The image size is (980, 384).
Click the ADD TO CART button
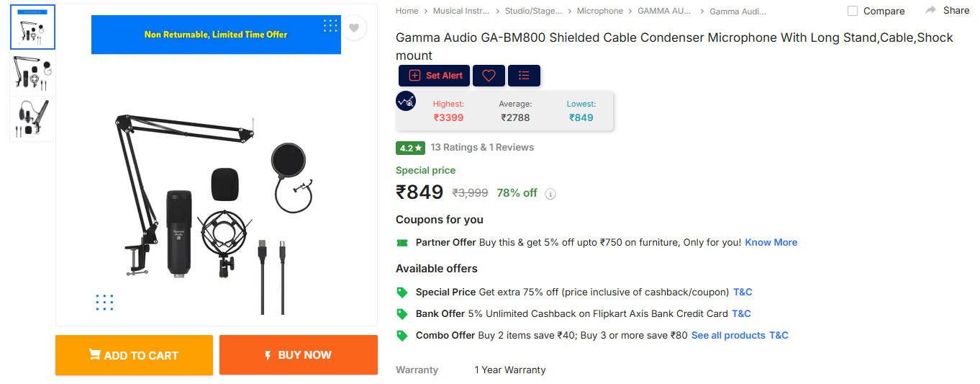[x=134, y=355]
